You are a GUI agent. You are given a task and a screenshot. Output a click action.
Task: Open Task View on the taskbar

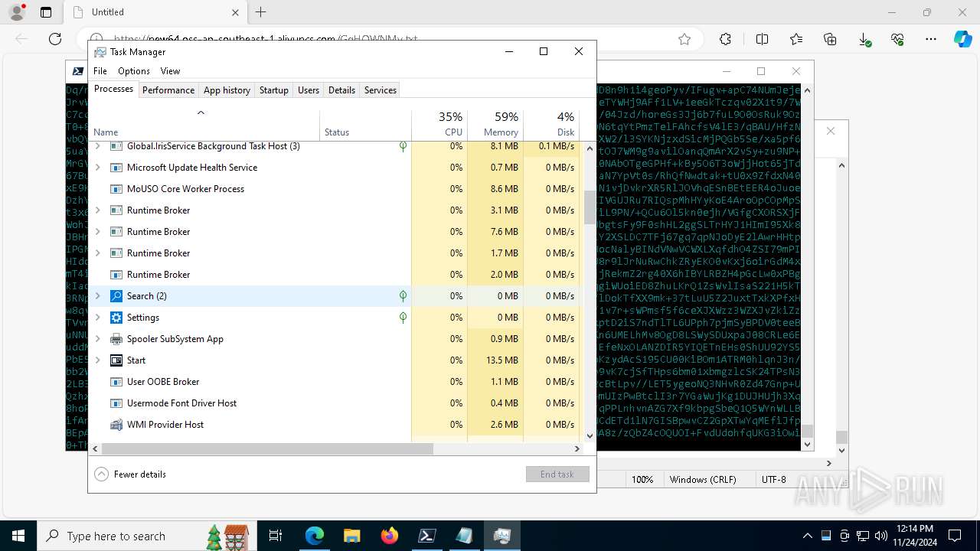pos(276,536)
